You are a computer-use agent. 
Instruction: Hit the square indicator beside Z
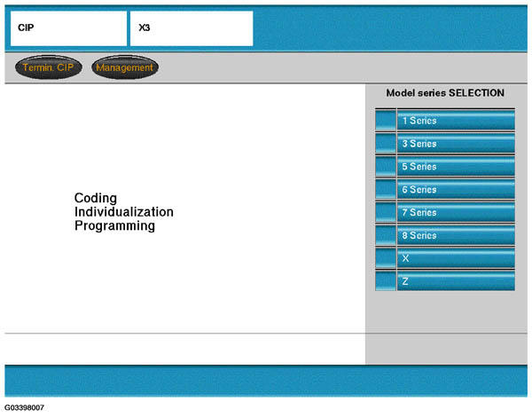tap(385, 281)
